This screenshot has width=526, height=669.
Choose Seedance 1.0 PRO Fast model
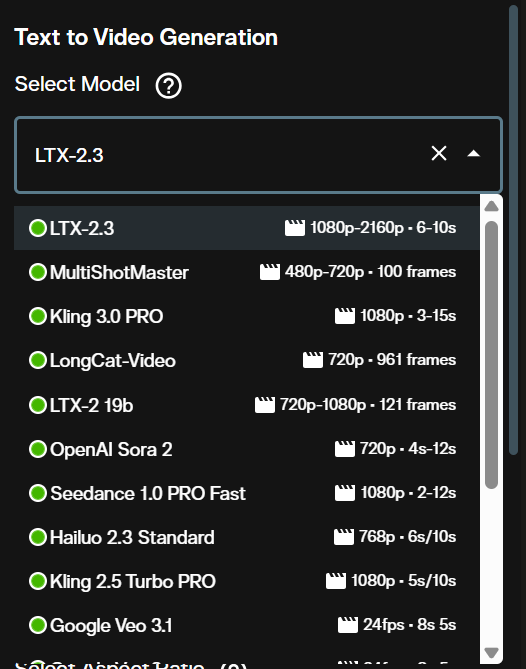pyautogui.click(x=247, y=493)
